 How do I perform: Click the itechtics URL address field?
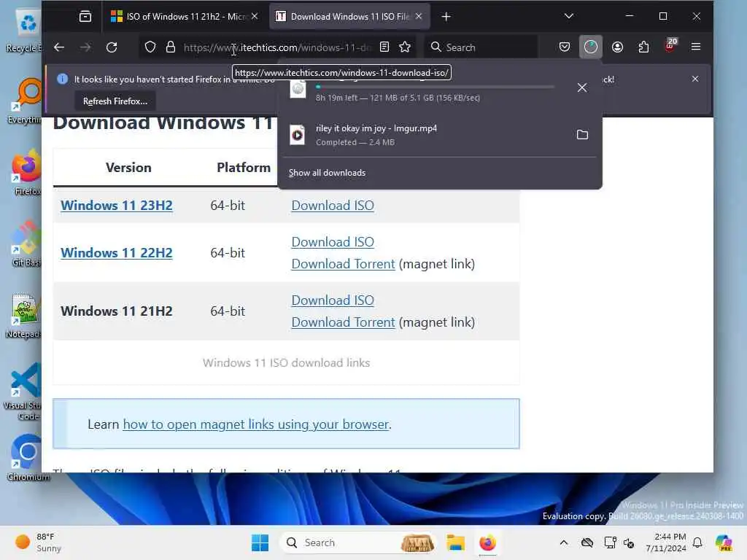[277, 47]
